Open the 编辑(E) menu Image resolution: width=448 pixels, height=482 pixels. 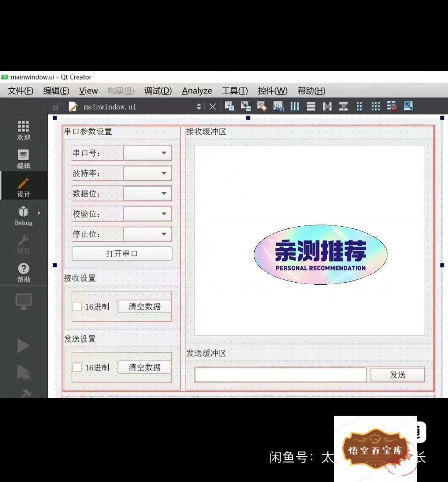point(56,91)
